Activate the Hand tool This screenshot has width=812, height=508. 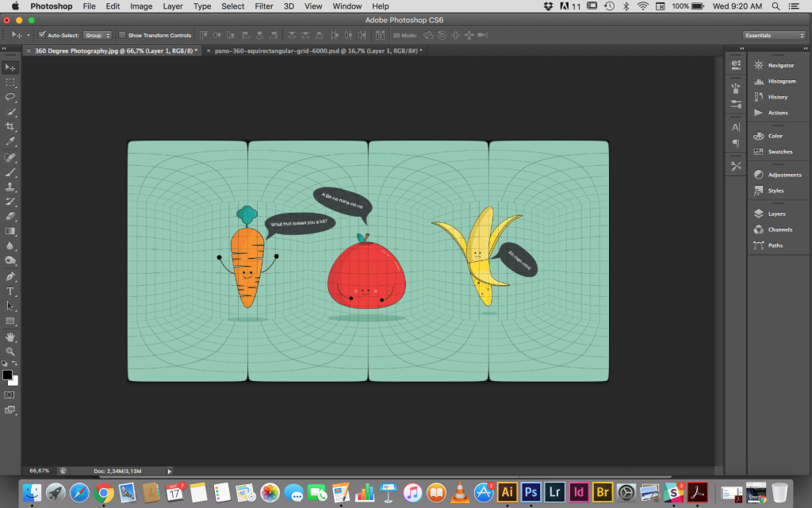pos(10,336)
